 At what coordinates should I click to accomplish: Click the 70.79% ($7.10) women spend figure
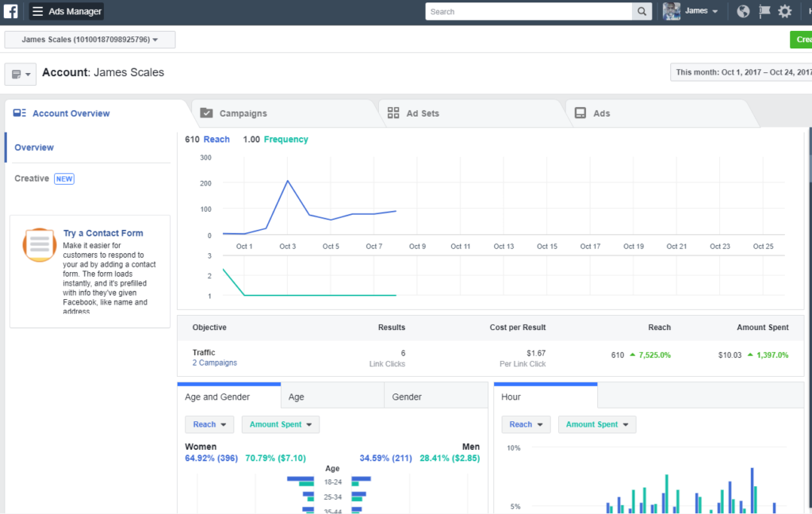pos(275,458)
